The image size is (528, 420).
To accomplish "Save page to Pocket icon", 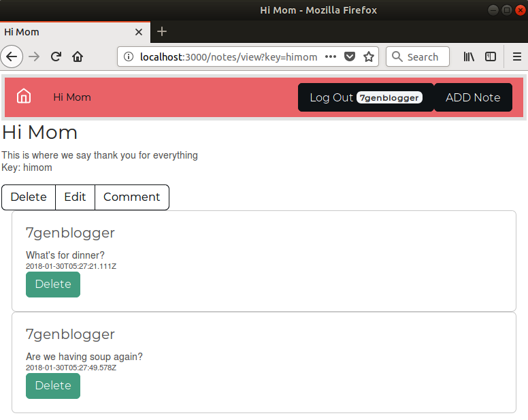I will point(350,56).
